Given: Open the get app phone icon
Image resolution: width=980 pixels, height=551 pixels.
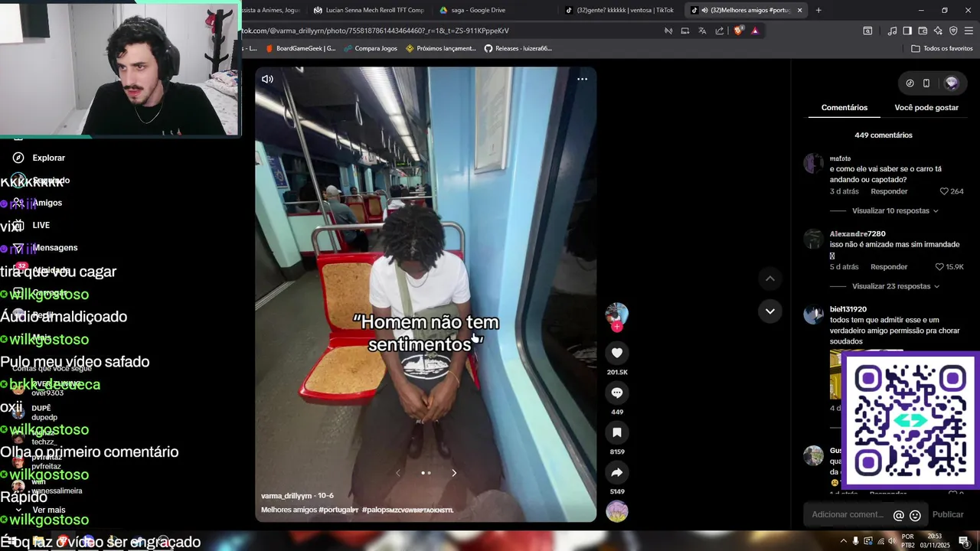Looking at the screenshot, I should (x=926, y=83).
